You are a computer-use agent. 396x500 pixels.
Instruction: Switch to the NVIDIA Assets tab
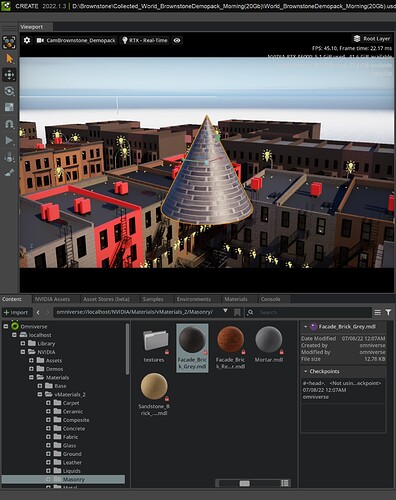(x=52, y=299)
